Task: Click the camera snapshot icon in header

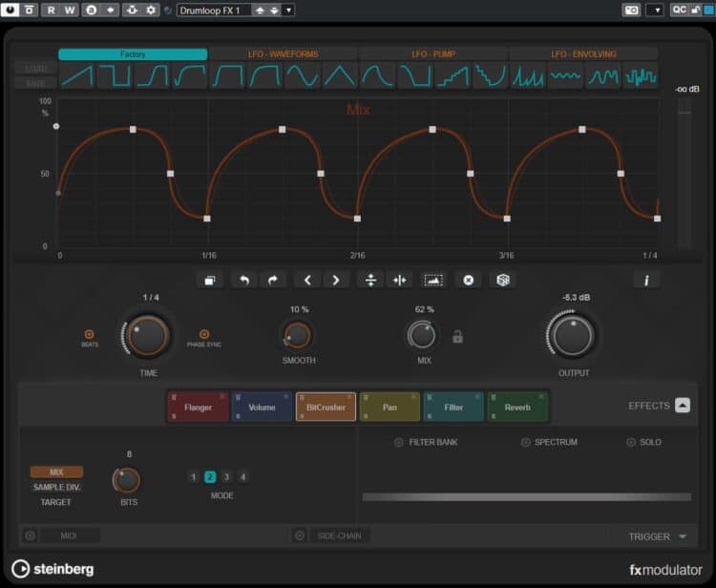Action: pyautogui.click(x=632, y=10)
